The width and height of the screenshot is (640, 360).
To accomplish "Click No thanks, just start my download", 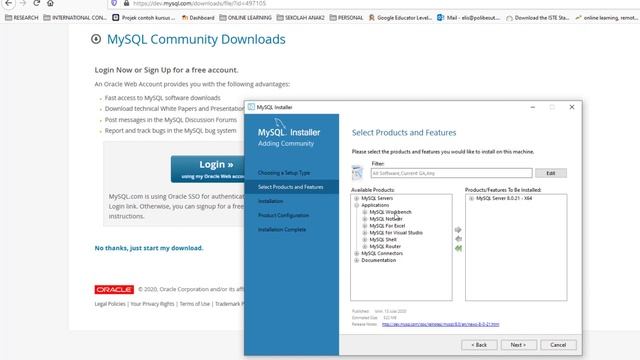I will pos(149,248).
